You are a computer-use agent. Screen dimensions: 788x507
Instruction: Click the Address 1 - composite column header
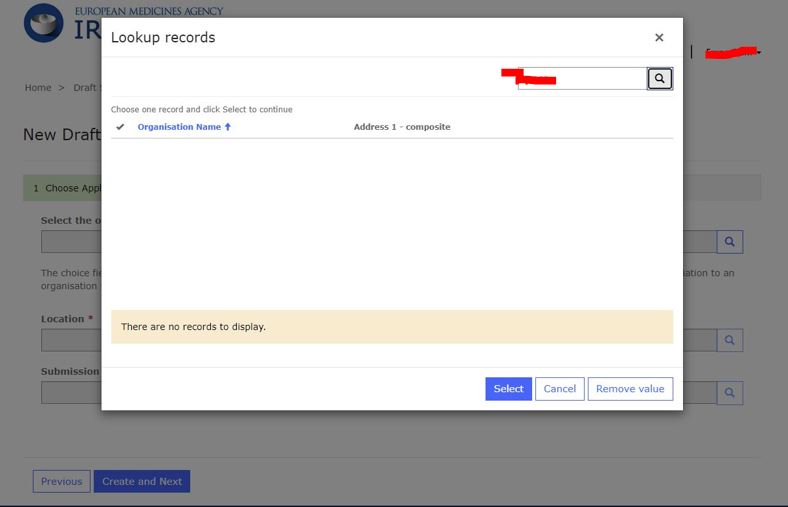[x=402, y=127]
